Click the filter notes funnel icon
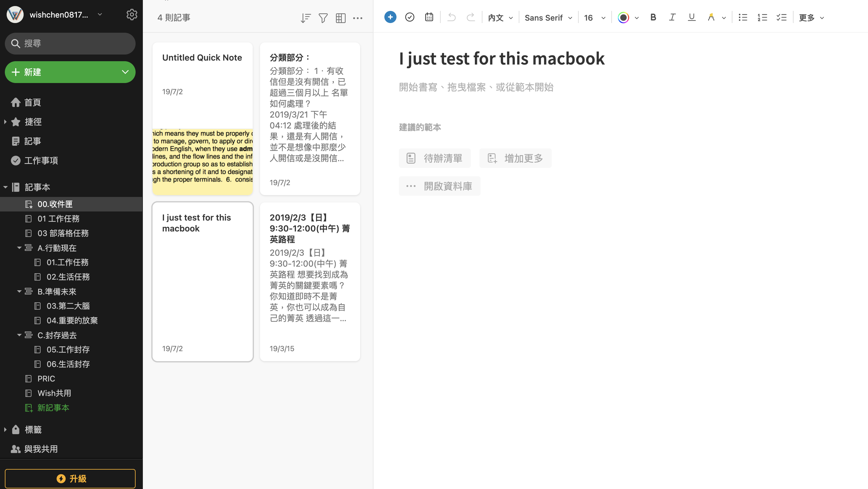This screenshot has height=489, width=868. (x=323, y=18)
